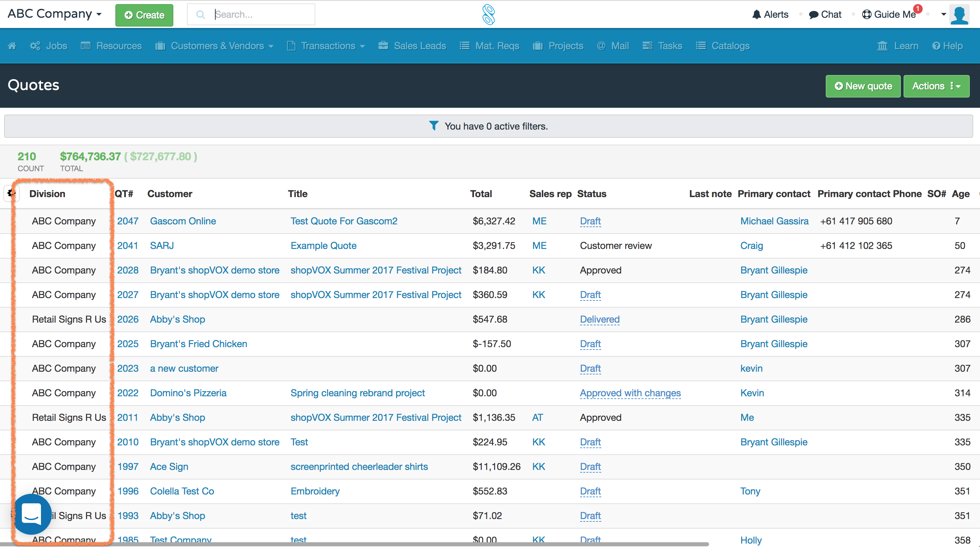
Task: Click the table column settings gear
Action: pos(11,193)
